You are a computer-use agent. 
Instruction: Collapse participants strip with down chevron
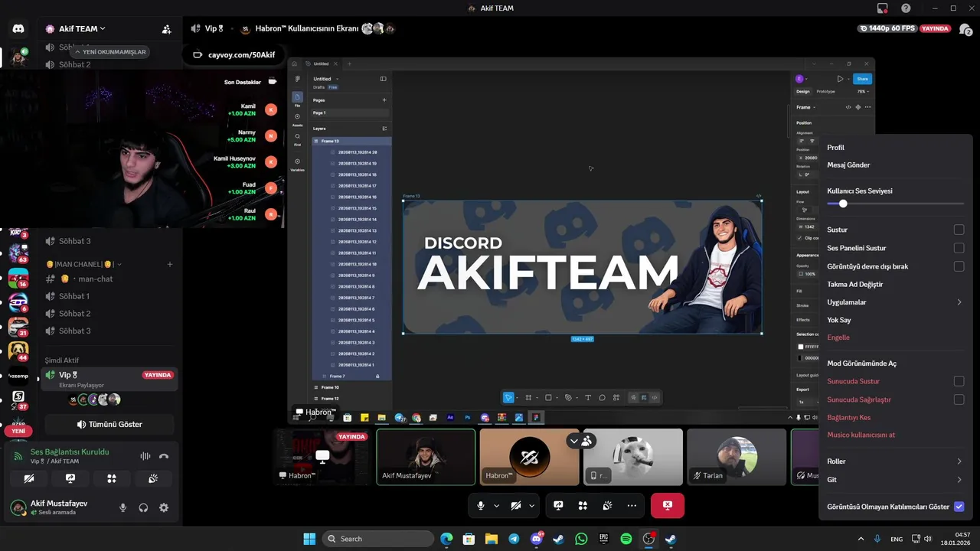(x=573, y=441)
